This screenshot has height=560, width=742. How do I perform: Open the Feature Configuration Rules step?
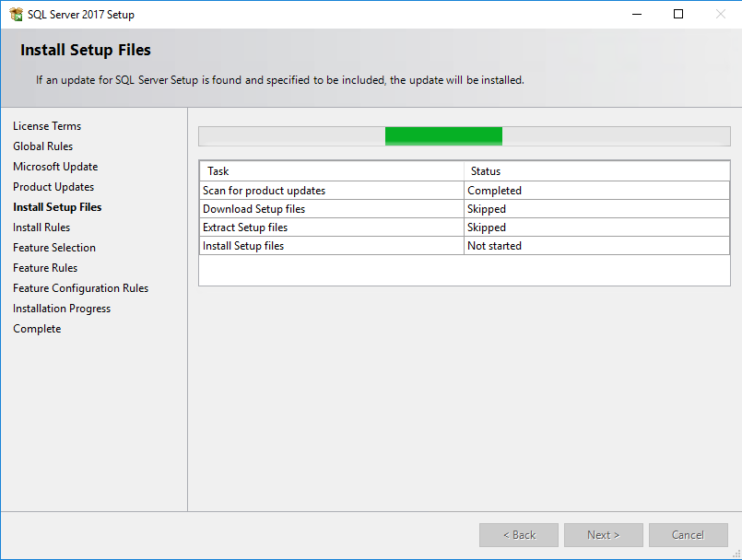pyautogui.click(x=80, y=288)
